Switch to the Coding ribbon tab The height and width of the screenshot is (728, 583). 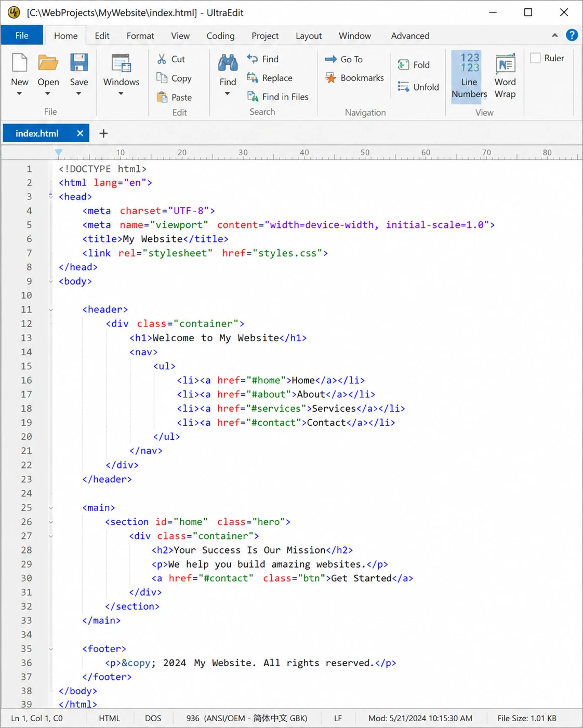(220, 36)
